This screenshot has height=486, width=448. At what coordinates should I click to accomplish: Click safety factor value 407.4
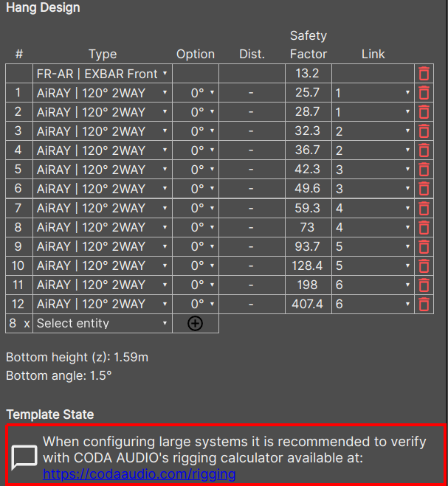point(307,304)
